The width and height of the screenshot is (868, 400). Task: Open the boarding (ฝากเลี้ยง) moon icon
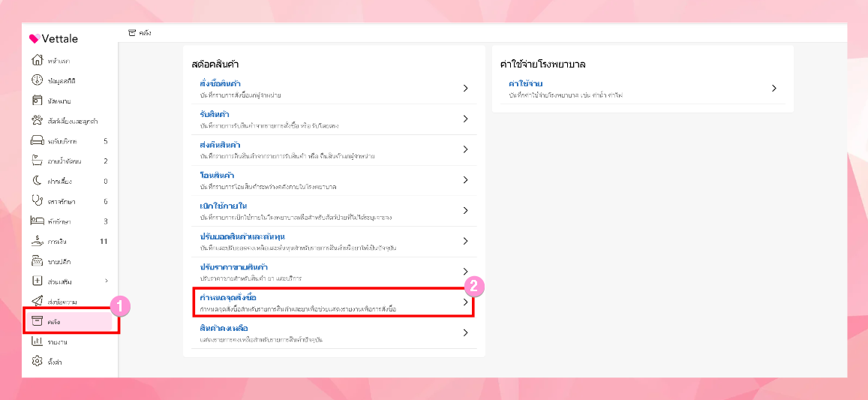[x=37, y=181]
